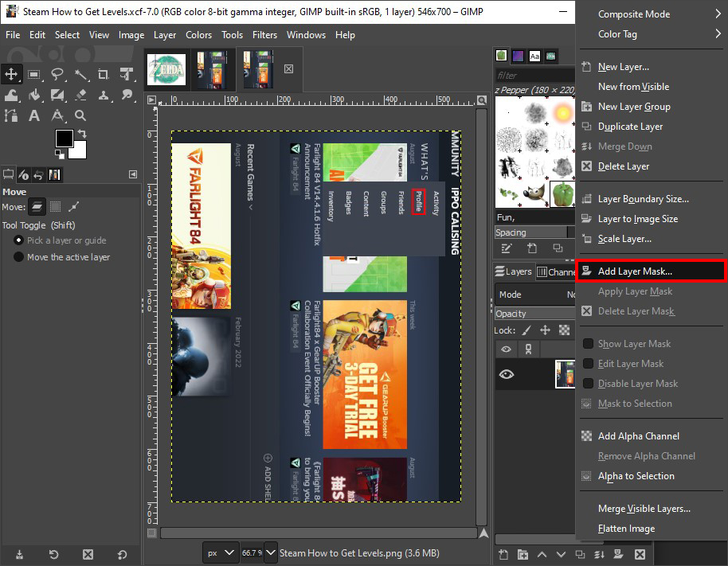The height and width of the screenshot is (566, 728).
Task: Click the black foreground color swatch
Action: click(x=65, y=139)
